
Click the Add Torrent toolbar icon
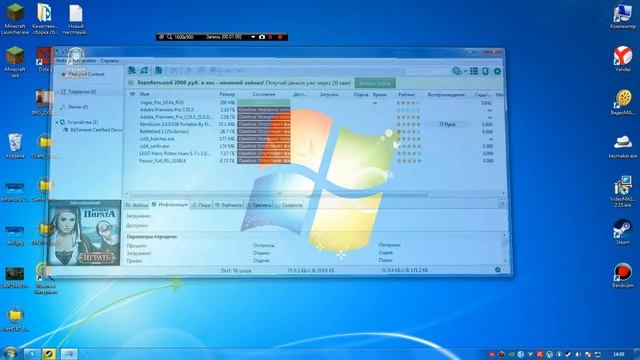[x=132, y=71]
